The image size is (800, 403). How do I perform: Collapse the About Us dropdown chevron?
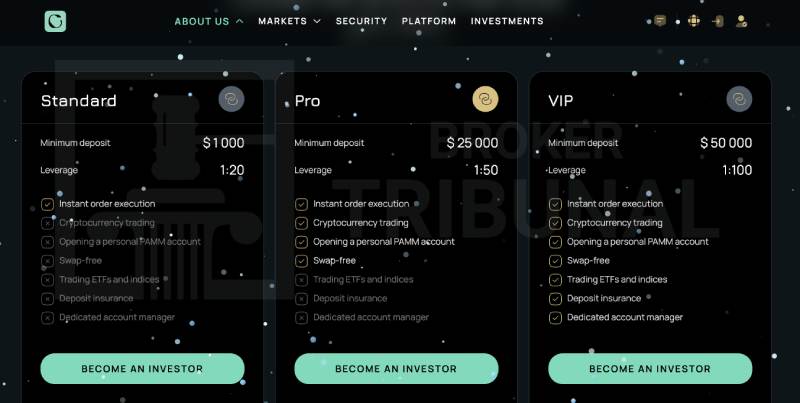pyautogui.click(x=239, y=21)
